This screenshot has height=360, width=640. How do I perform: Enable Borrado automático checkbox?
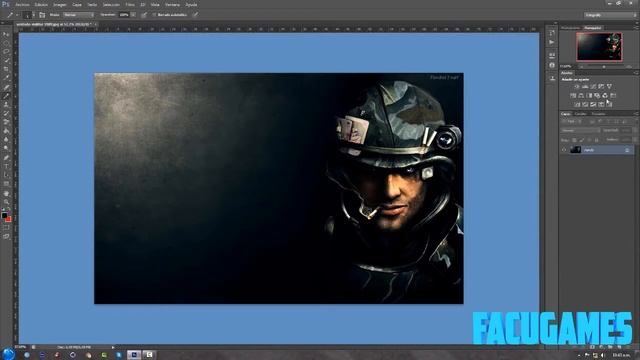(154, 15)
